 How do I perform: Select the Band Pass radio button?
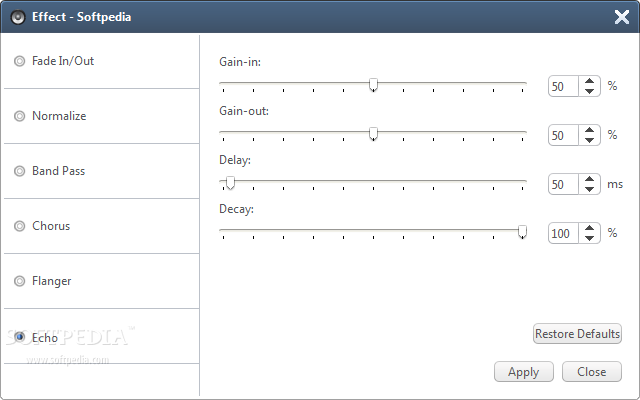[x=19, y=171]
